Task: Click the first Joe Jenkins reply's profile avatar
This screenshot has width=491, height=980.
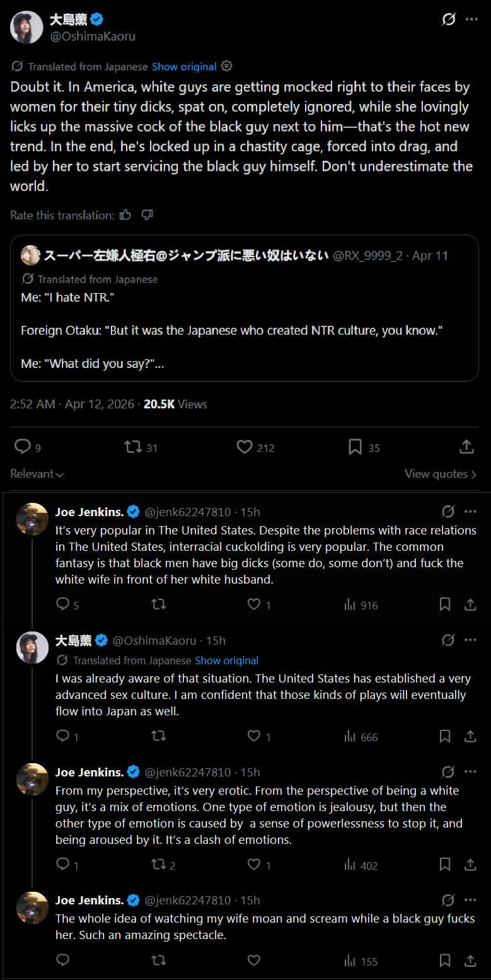Action: click(x=32, y=519)
